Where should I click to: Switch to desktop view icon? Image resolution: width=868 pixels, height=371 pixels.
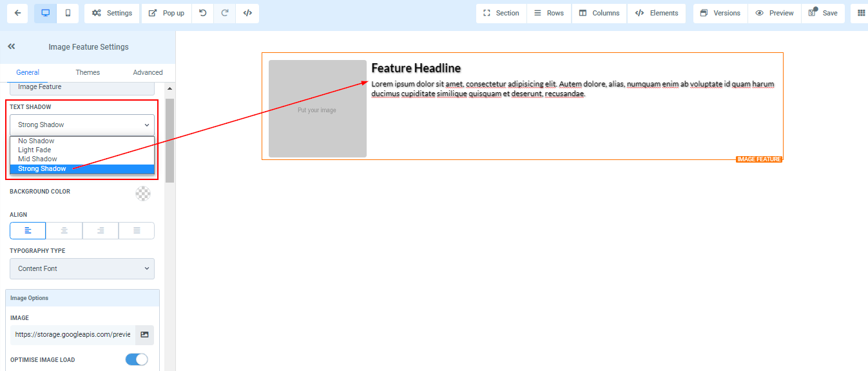click(x=45, y=13)
